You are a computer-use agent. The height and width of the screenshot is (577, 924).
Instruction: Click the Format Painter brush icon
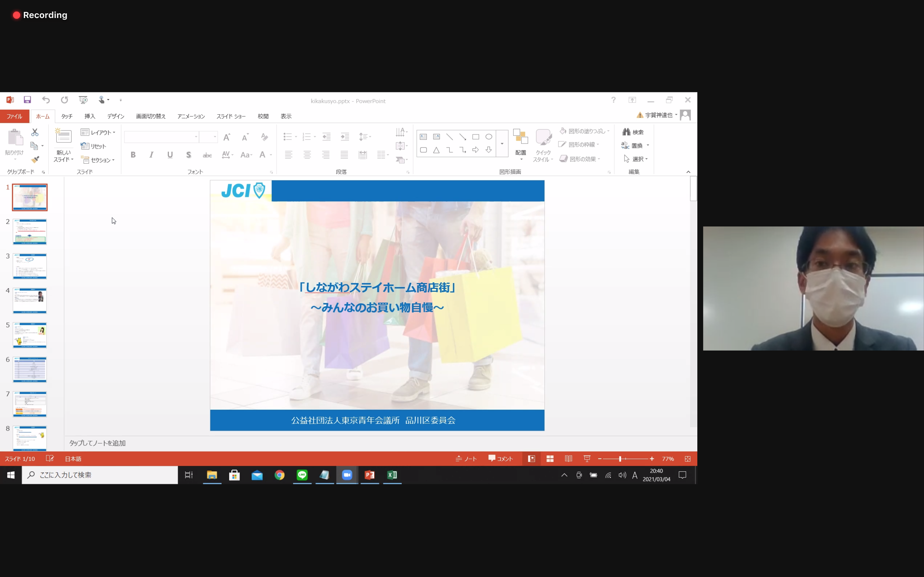point(35,159)
